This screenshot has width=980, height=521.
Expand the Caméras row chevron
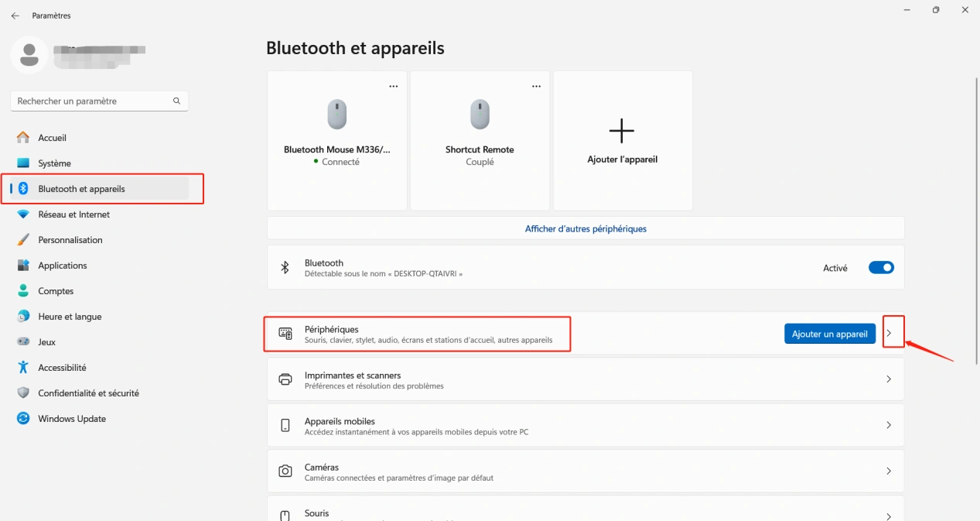(x=889, y=471)
